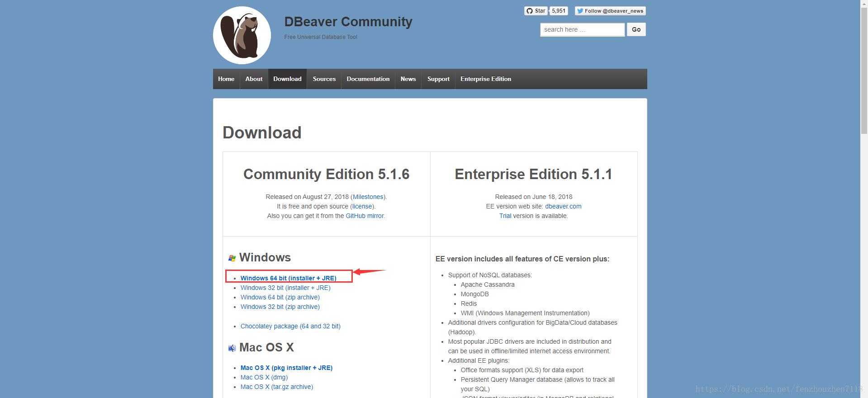Open the Trial version link

505,216
